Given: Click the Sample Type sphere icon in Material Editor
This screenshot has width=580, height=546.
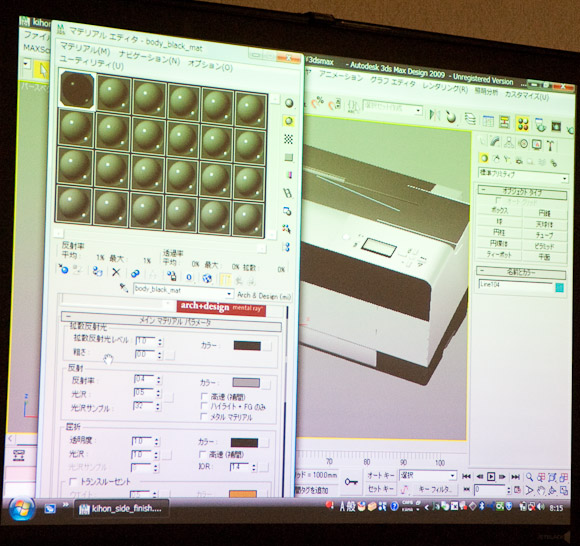Looking at the screenshot, I should 289,104.
